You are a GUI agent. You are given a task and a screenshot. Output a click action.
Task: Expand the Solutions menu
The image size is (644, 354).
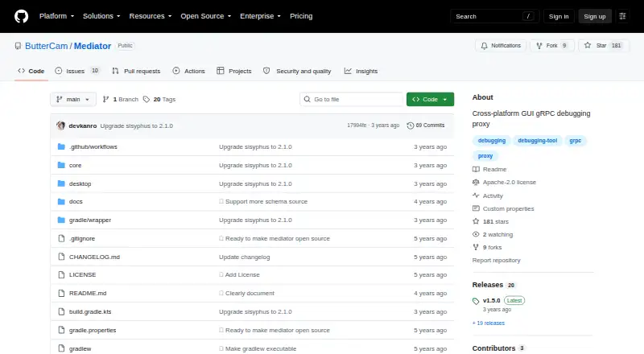click(x=101, y=16)
